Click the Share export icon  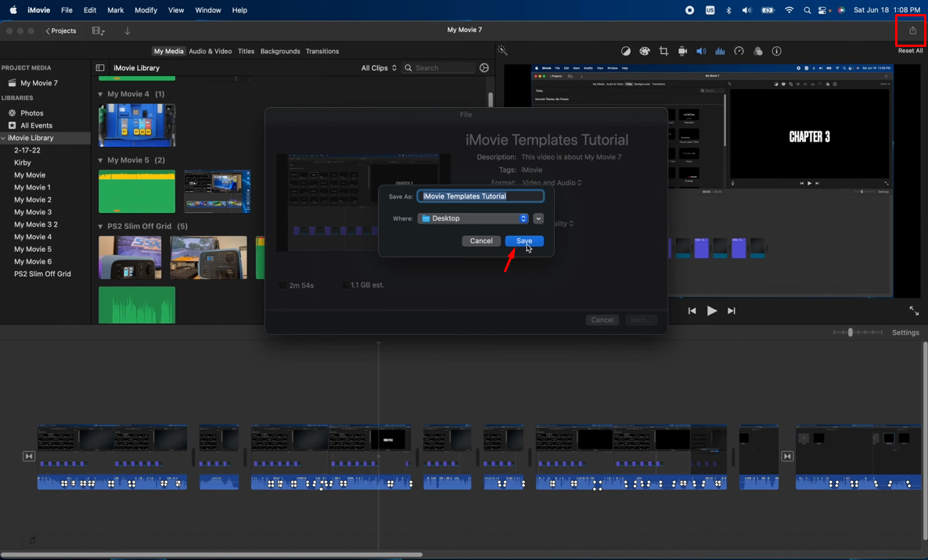[912, 31]
